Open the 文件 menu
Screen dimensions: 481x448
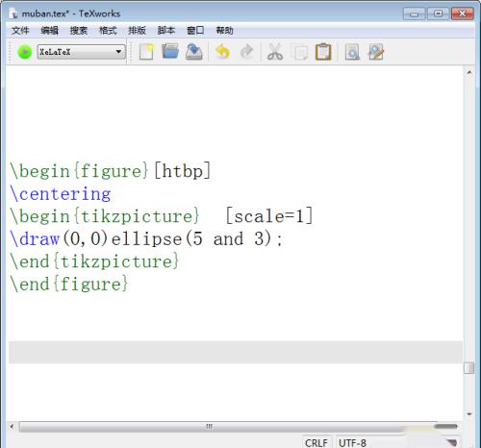click(x=20, y=31)
